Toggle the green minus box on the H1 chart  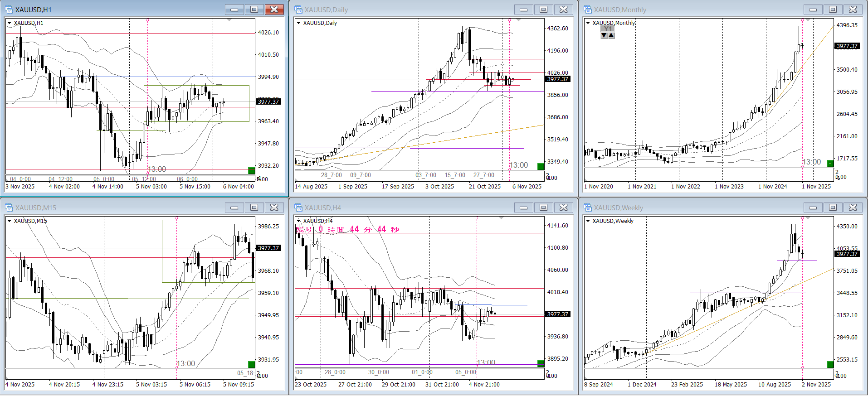251,170
